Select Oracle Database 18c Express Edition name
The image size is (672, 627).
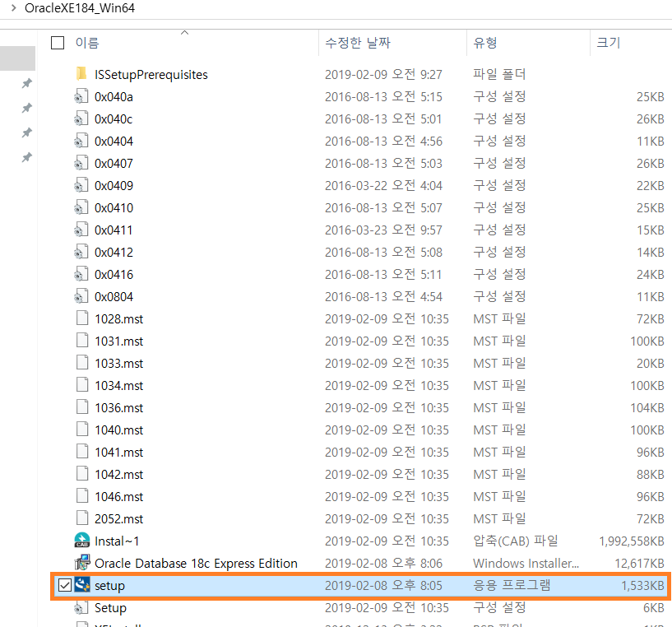coord(196,564)
